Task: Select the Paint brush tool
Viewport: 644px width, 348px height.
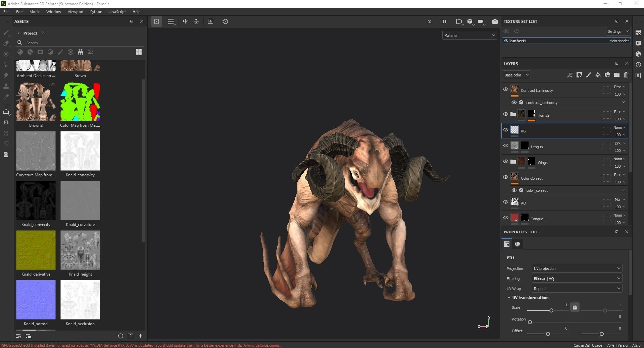Action: coord(6,33)
